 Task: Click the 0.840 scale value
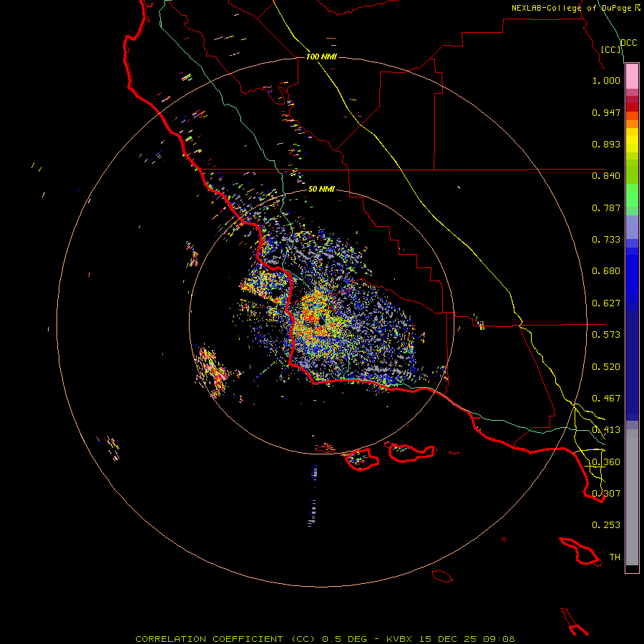tap(606, 176)
